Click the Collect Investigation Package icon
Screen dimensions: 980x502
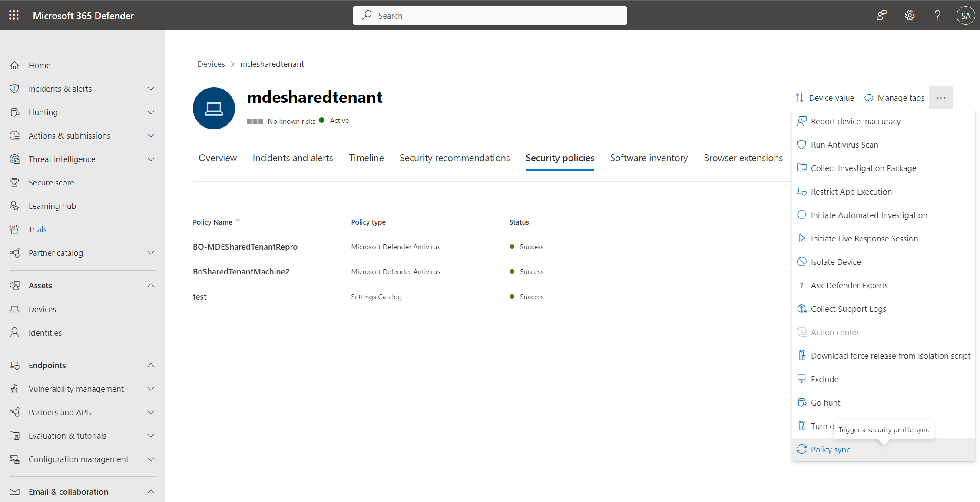coord(803,168)
